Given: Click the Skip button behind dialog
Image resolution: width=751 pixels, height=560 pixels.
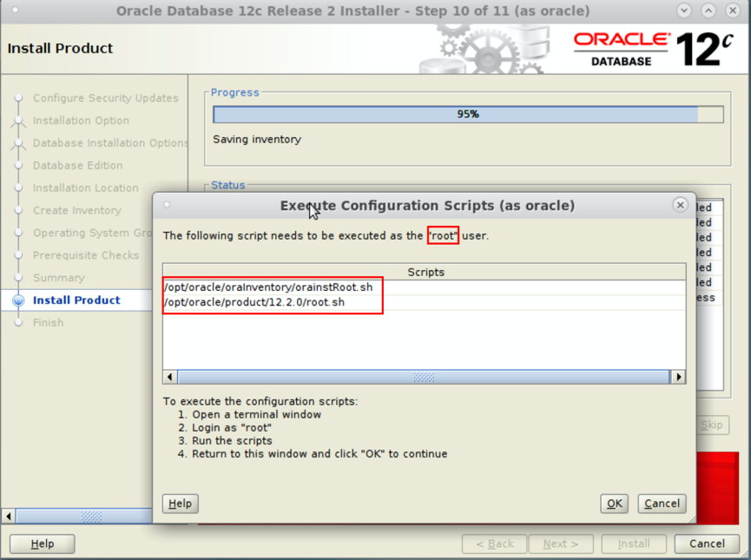Looking at the screenshot, I should 712,425.
